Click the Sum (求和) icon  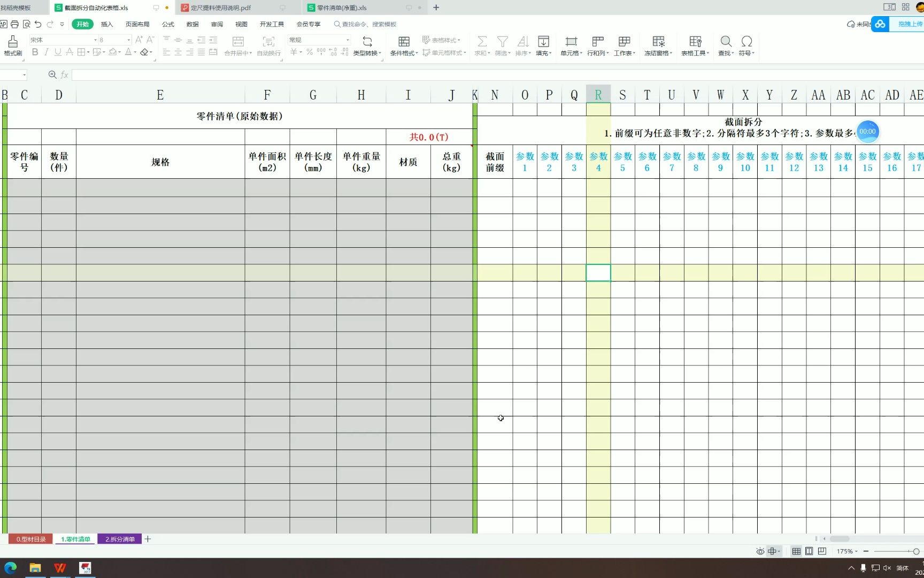pyautogui.click(x=482, y=41)
